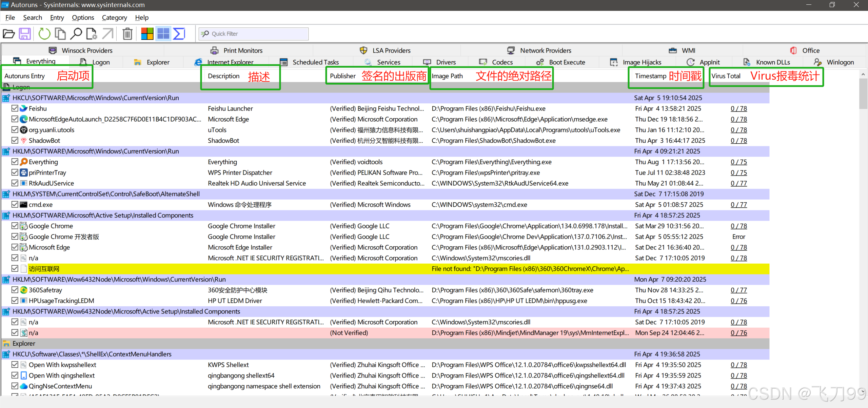Click the Delete trash can icon
868x408 pixels.
[127, 34]
